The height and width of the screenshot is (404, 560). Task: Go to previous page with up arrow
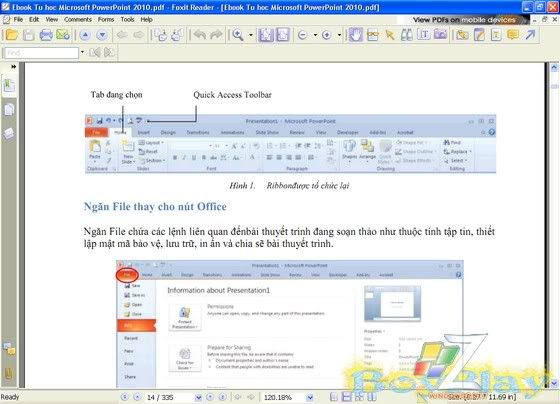tap(85, 35)
